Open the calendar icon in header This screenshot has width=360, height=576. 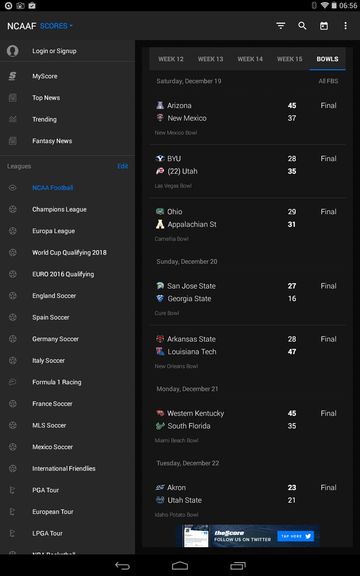pyautogui.click(x=324, y=26)
